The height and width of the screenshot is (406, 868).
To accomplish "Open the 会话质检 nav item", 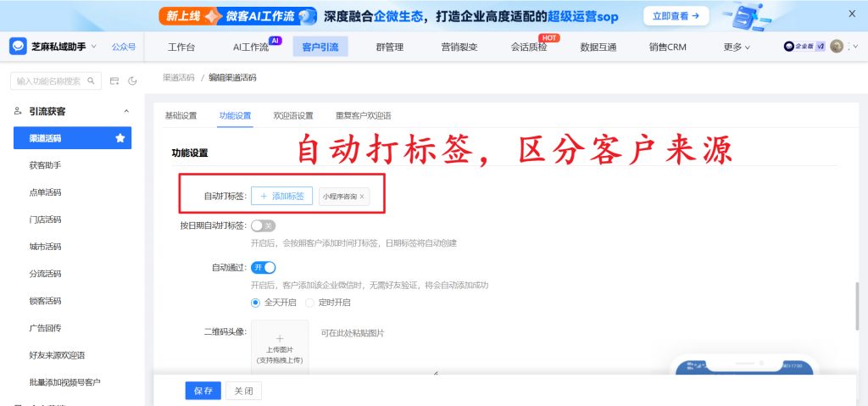I will pos(529,47).
